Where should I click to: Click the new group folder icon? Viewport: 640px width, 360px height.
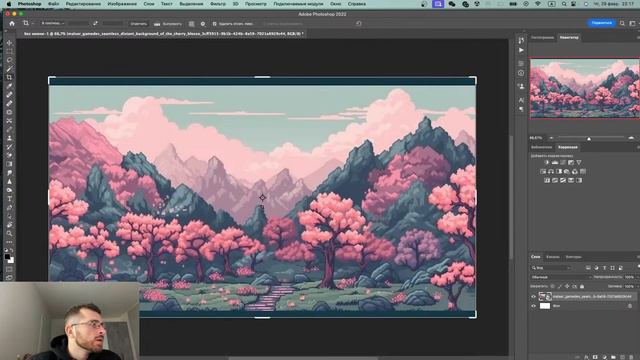click(x=613, y=357)
